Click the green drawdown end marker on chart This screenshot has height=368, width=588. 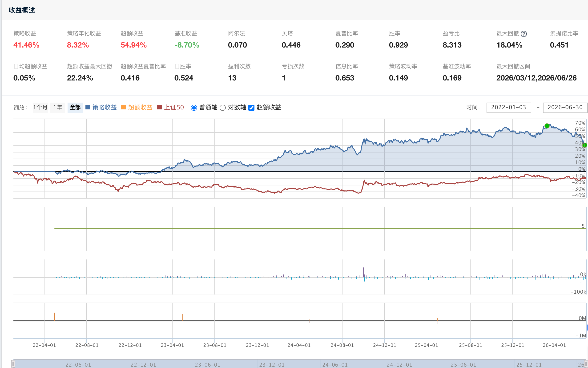click(585, 145)
